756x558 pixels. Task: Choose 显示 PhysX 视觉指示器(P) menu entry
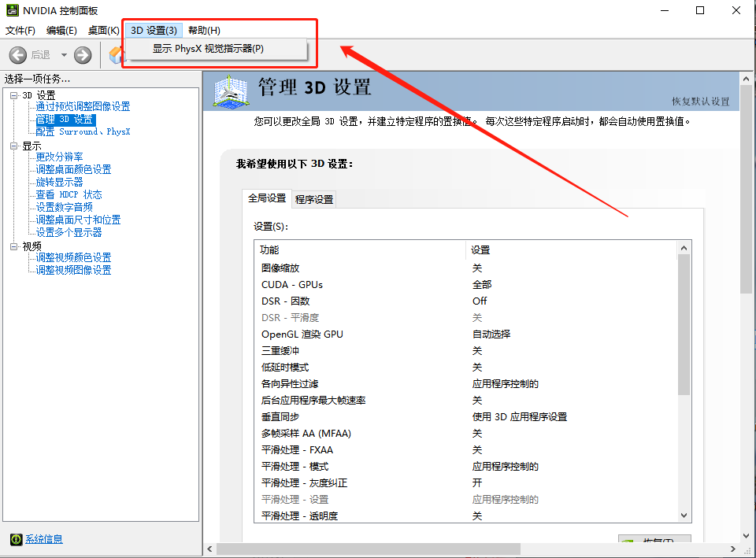point(216,49)
